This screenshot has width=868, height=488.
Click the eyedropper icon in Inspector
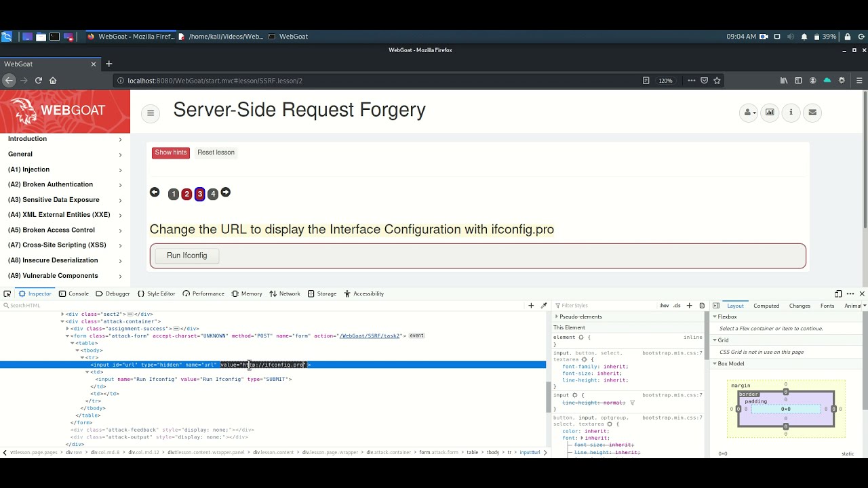(543, 306)
